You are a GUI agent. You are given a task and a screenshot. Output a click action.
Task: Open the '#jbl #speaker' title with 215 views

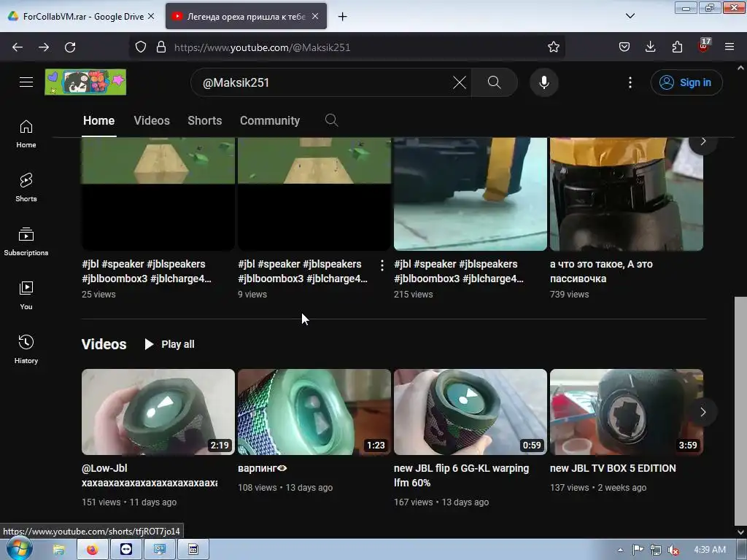(459, 271)
